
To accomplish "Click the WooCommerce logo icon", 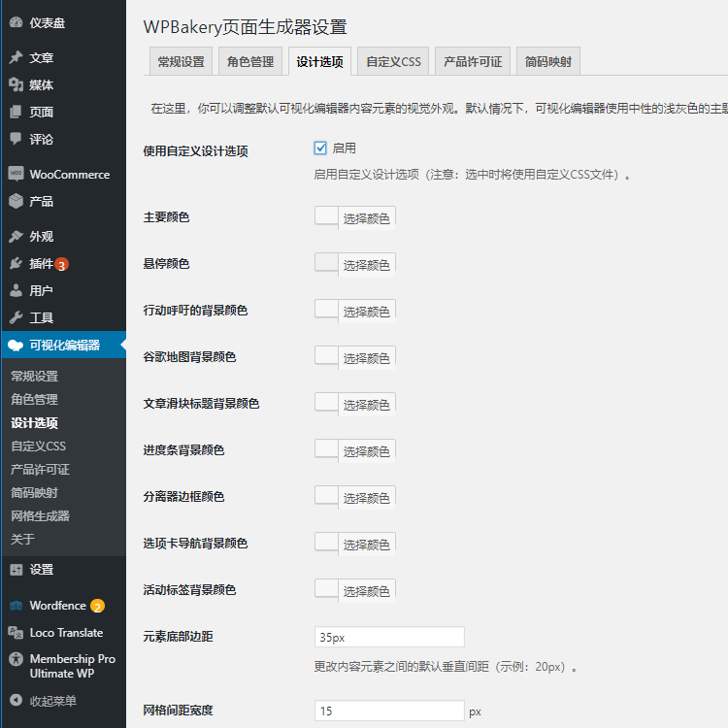I will (x=16, y=174).
